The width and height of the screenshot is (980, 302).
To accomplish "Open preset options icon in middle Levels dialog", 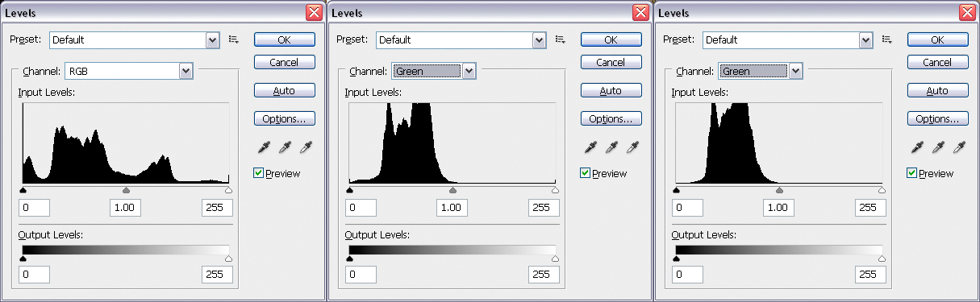I will [x=561, y=39].
